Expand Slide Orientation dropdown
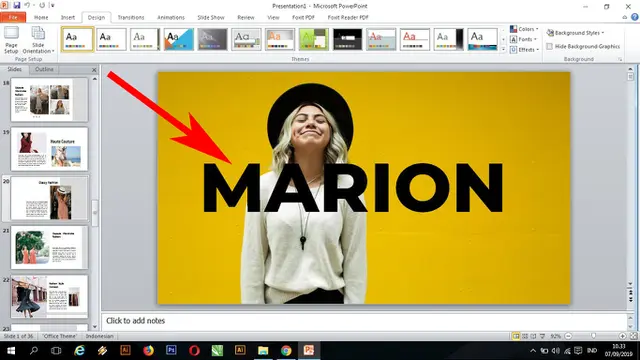 [x=38, y=40]
